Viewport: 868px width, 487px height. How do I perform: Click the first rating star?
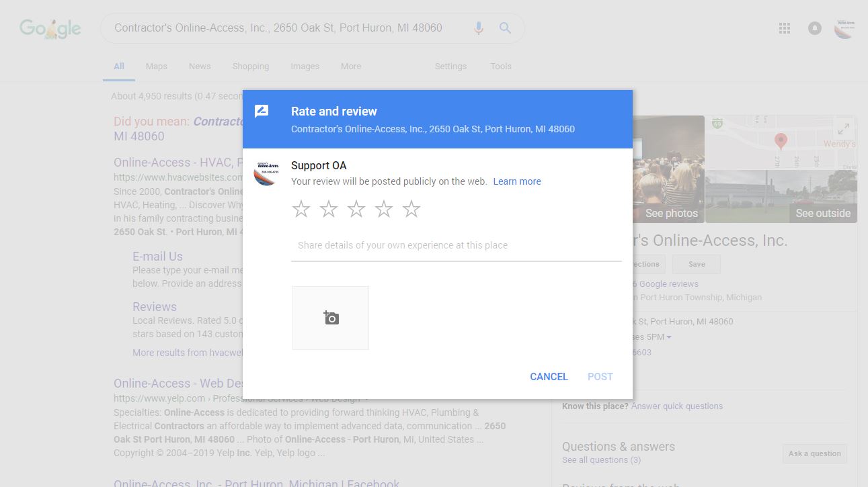point(301,209)
